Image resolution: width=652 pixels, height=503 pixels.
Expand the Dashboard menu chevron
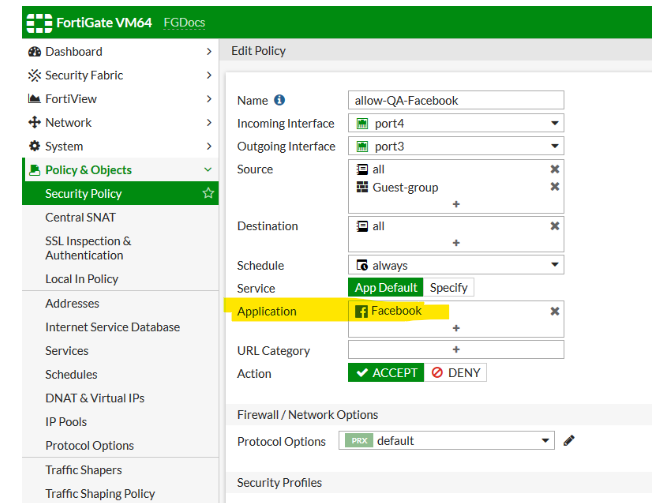click(x=209, y=52)
